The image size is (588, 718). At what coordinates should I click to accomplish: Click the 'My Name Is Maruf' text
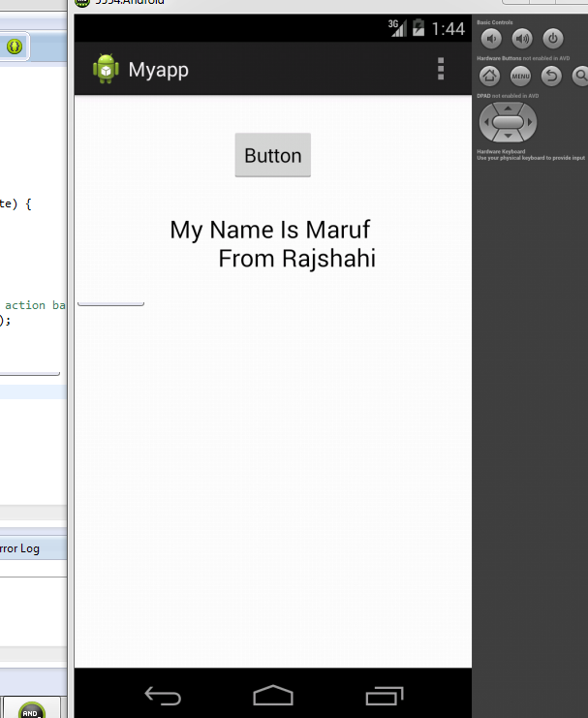pyautogui.click(x=269, y=230)
